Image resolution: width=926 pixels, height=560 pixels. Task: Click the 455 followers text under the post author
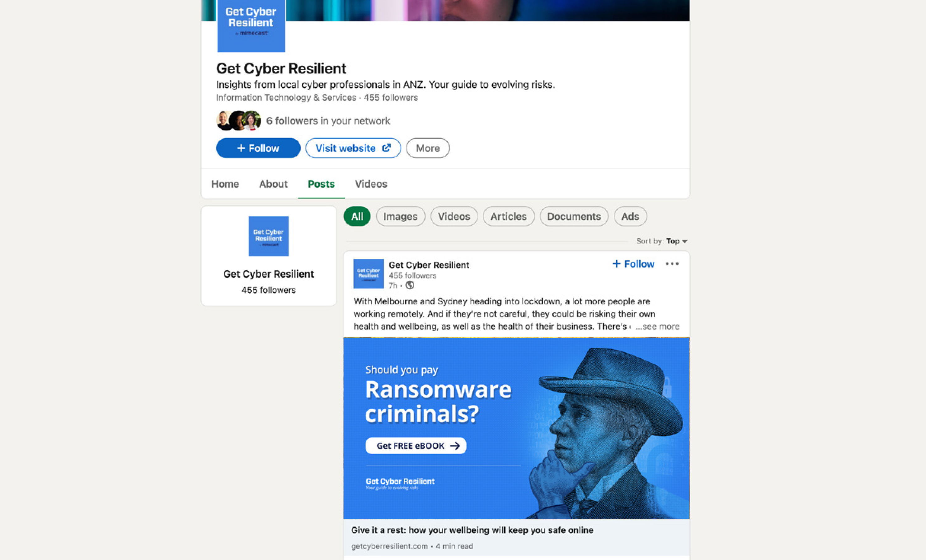412,275
